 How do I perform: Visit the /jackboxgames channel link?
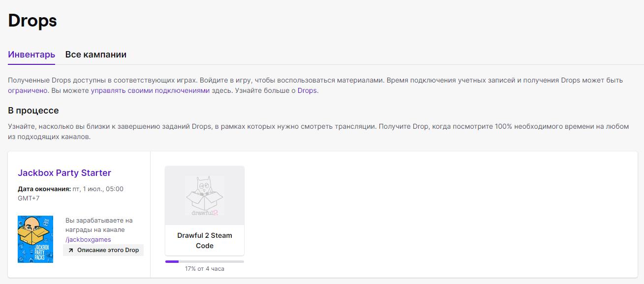(88, 239)
